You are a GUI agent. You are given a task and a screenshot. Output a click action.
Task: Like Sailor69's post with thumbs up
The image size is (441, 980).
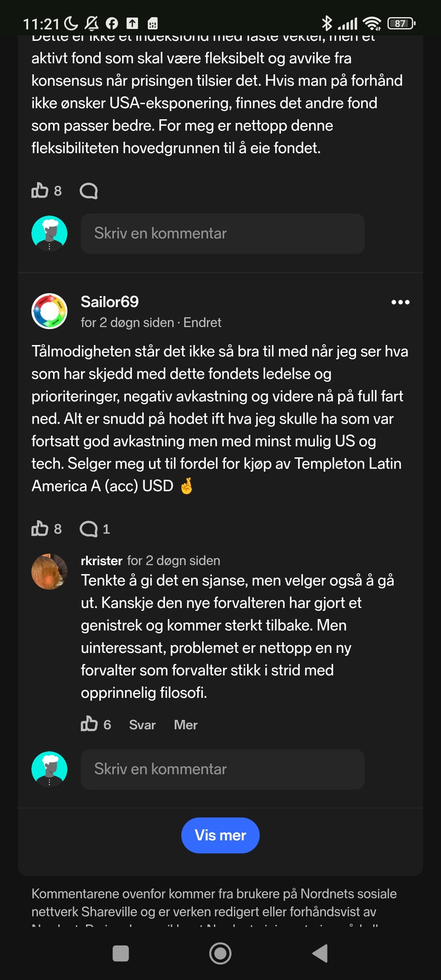pos(40,528)
